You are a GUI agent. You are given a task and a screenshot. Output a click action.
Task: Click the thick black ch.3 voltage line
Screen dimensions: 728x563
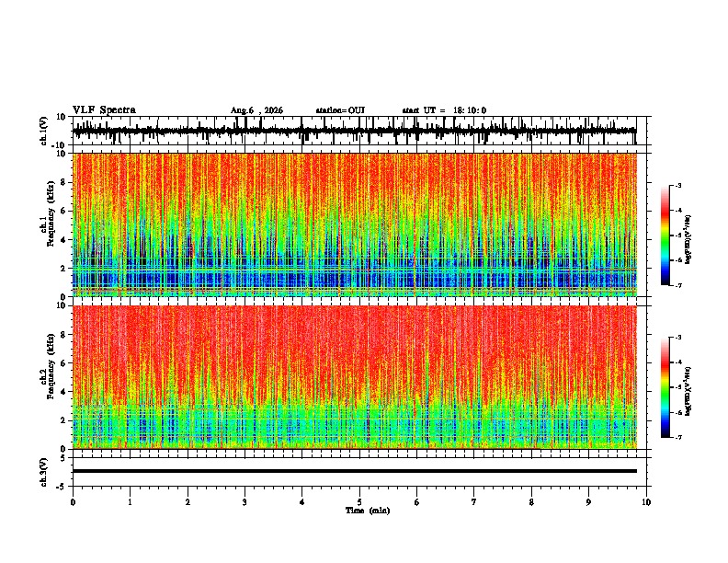pyautogui.click(x=355, y=471)
